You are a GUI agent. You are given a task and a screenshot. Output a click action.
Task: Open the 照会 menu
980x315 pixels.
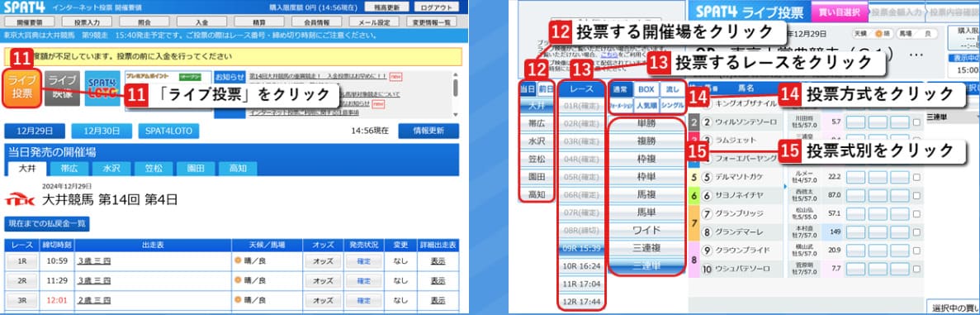coord(144,22)
